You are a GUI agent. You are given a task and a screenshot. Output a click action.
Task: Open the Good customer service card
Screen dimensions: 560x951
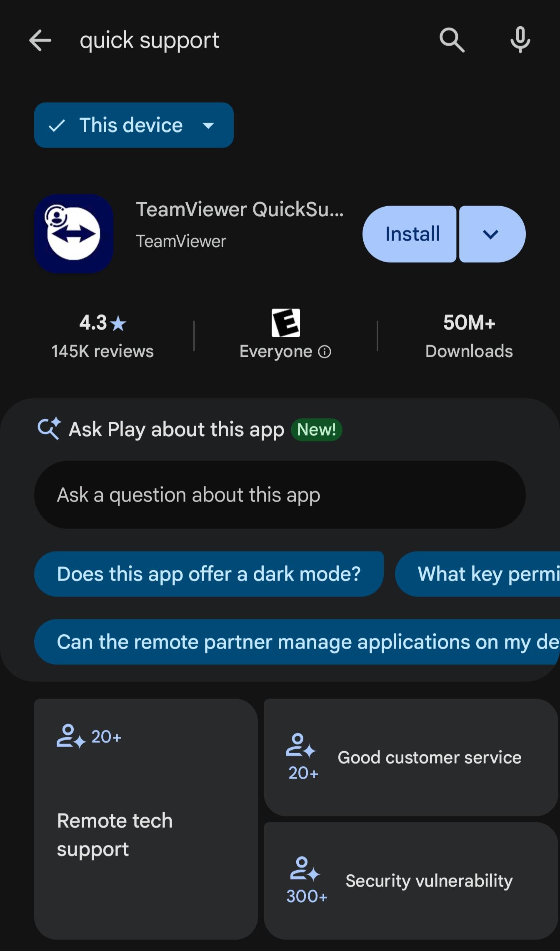[x=411, y=758]
